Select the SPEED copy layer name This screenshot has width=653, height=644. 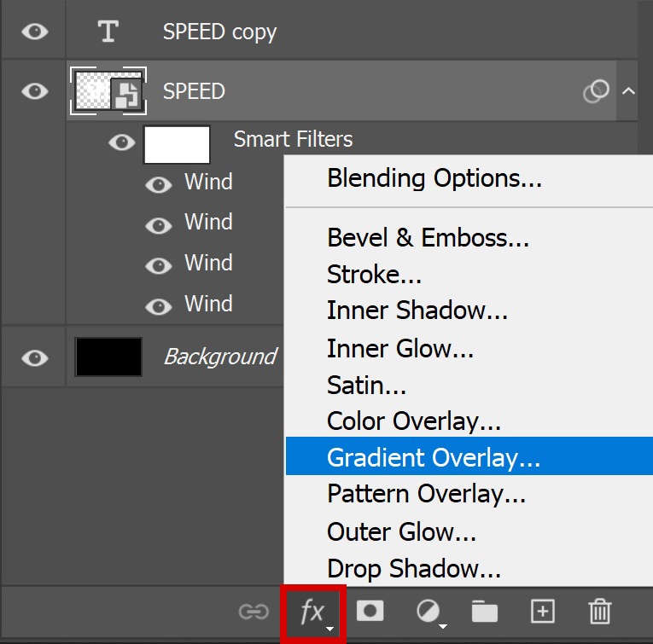click(x=219, y=32)
